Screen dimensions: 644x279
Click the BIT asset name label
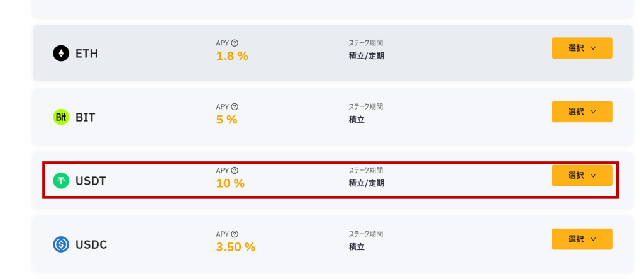(x=86, y=117)
